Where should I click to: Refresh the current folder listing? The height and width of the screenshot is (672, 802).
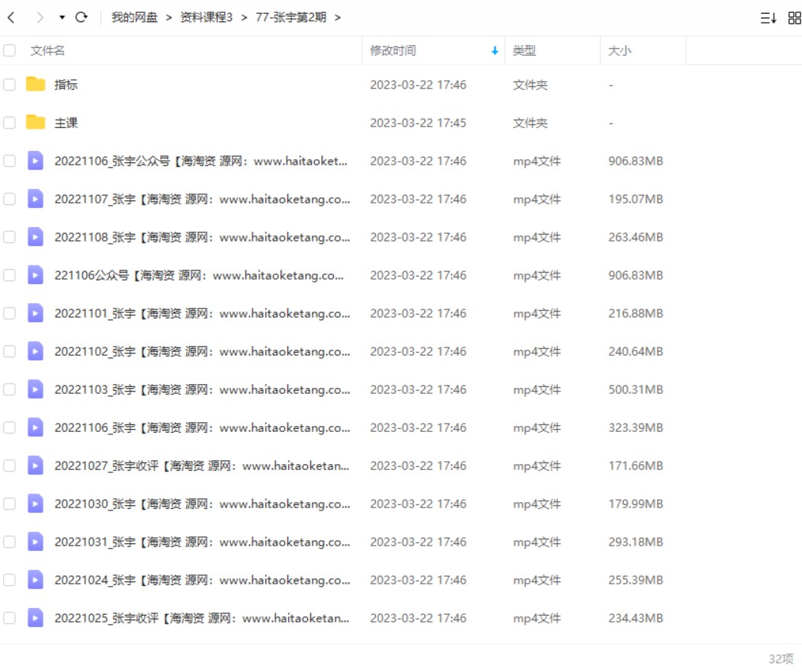coord(82,18)
